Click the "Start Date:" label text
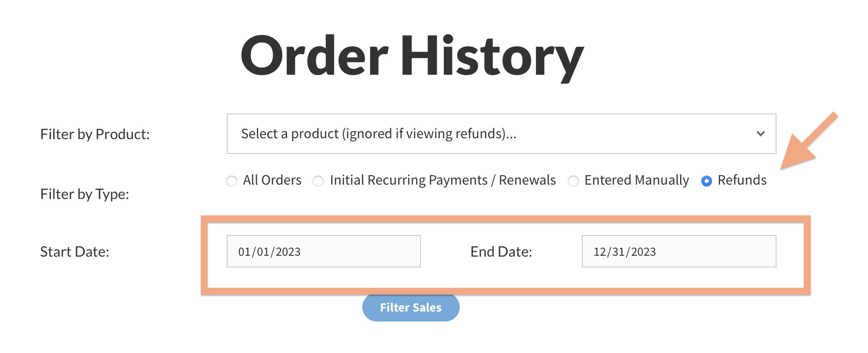This screenshot has height=353, width=868. 74,252
